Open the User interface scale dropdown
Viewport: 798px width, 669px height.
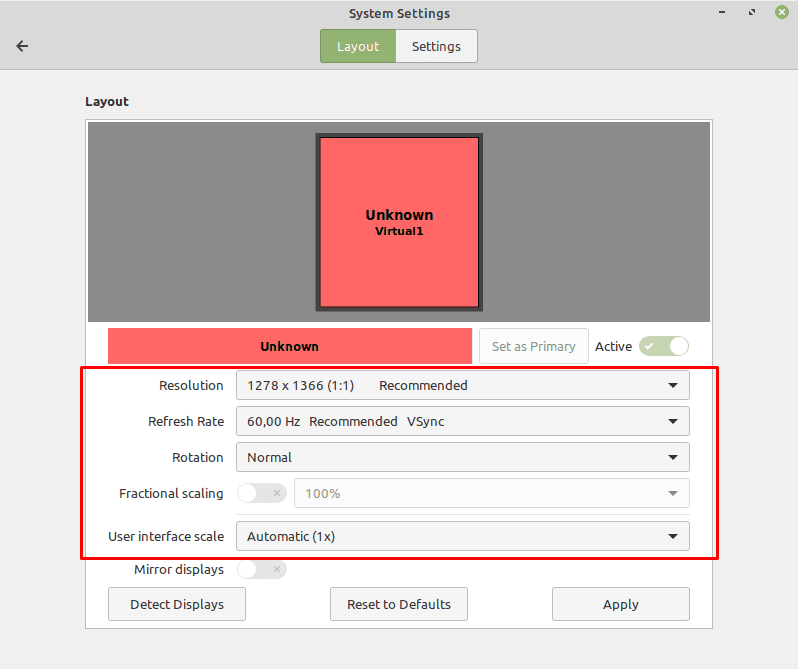coord(463,536)
